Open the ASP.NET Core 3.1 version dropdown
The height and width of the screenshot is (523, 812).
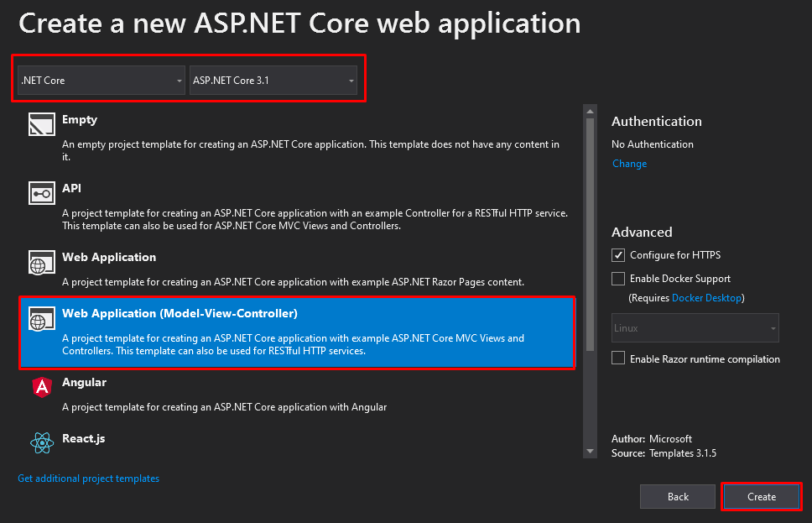coord(273,81)
